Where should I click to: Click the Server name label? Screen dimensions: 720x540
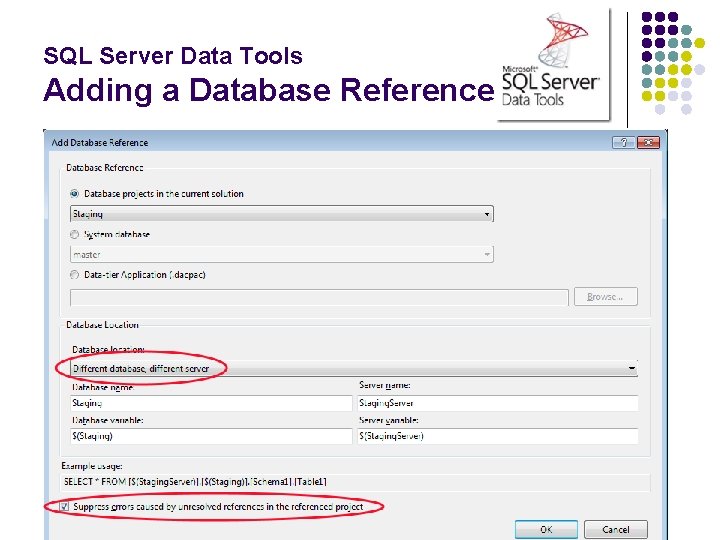385,385
